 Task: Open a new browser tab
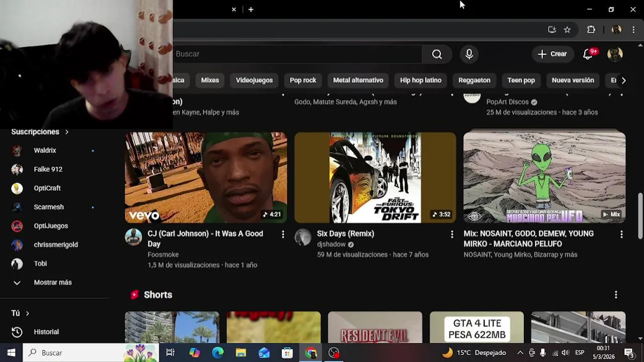251,10
